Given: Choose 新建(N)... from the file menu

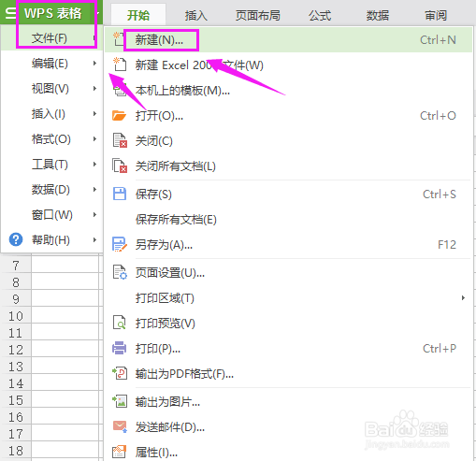Looking at the screenshot, I should click(288, 39).
